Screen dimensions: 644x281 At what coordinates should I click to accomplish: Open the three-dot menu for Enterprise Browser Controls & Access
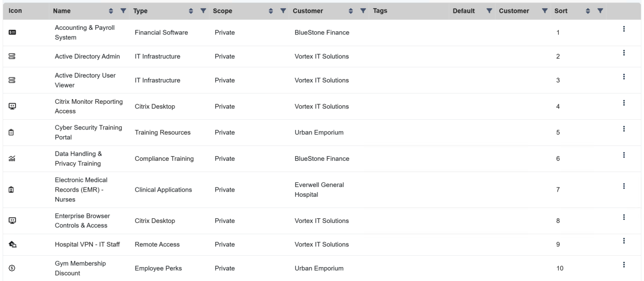(x=623, y=217)
